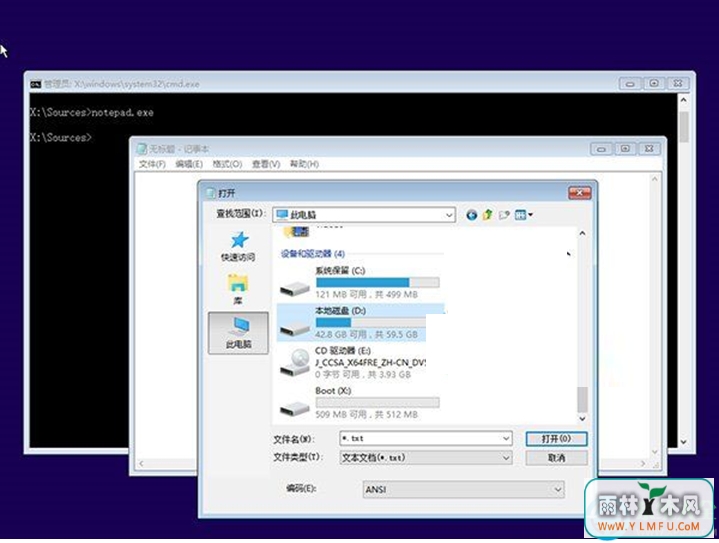
Task: Open Notepad File (文件) menu
Action: click(152, 164)
